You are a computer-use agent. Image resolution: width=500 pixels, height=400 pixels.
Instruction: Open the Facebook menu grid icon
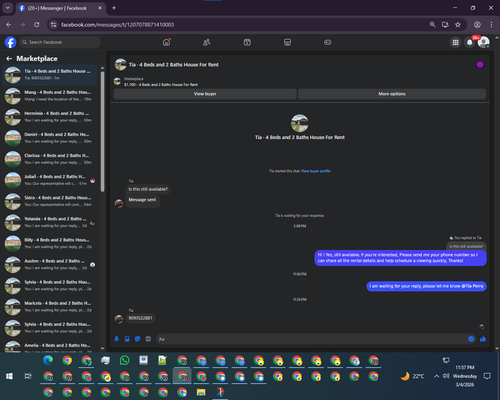(x=455, y=42)
